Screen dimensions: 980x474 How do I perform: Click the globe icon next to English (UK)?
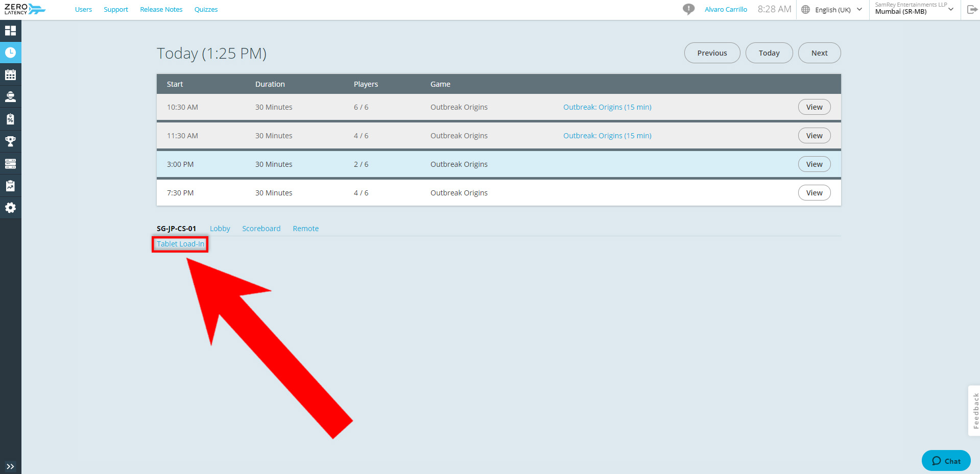(x=805, y=9)
